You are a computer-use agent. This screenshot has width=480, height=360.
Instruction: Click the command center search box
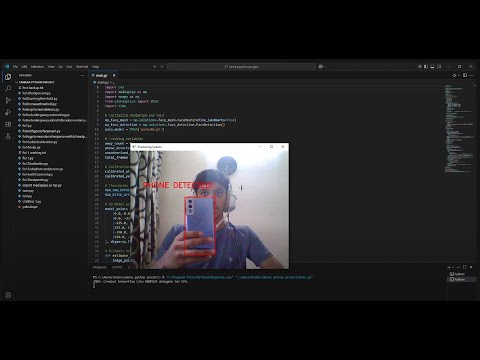241,67
